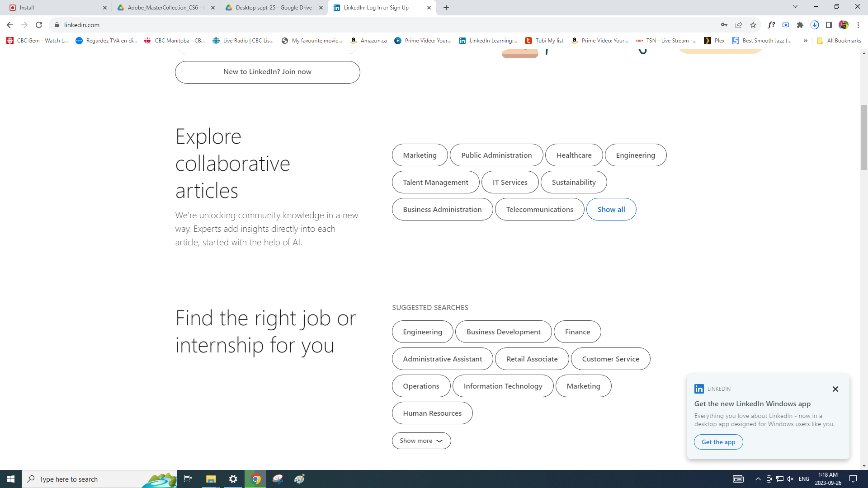Open File Explorer from the taskbar
The image size is (868, 488).
coord(211,479)
